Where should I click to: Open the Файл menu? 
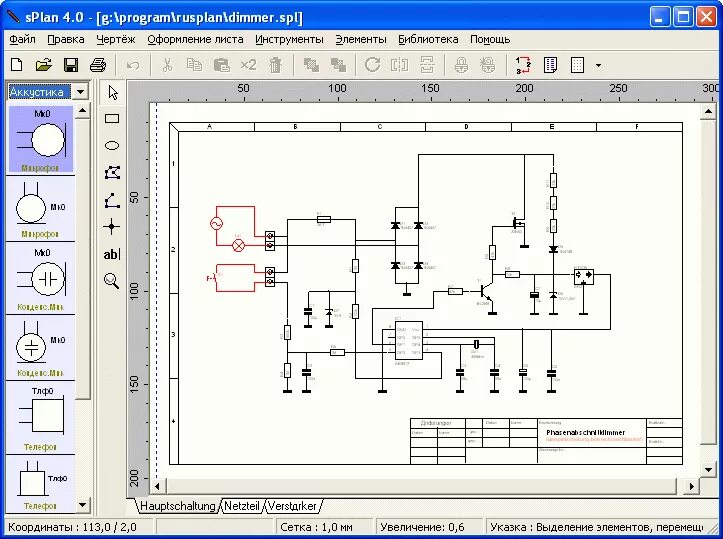pos(22,39)
